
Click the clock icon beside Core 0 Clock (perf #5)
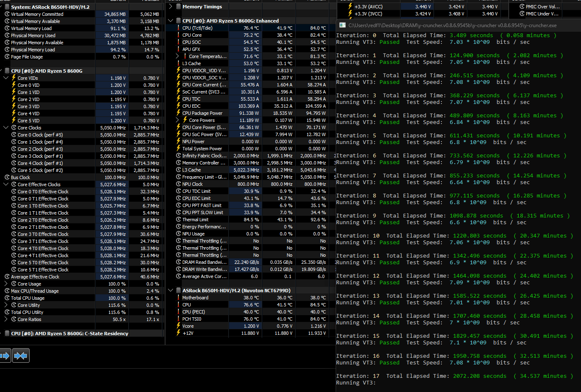[14, 135]
